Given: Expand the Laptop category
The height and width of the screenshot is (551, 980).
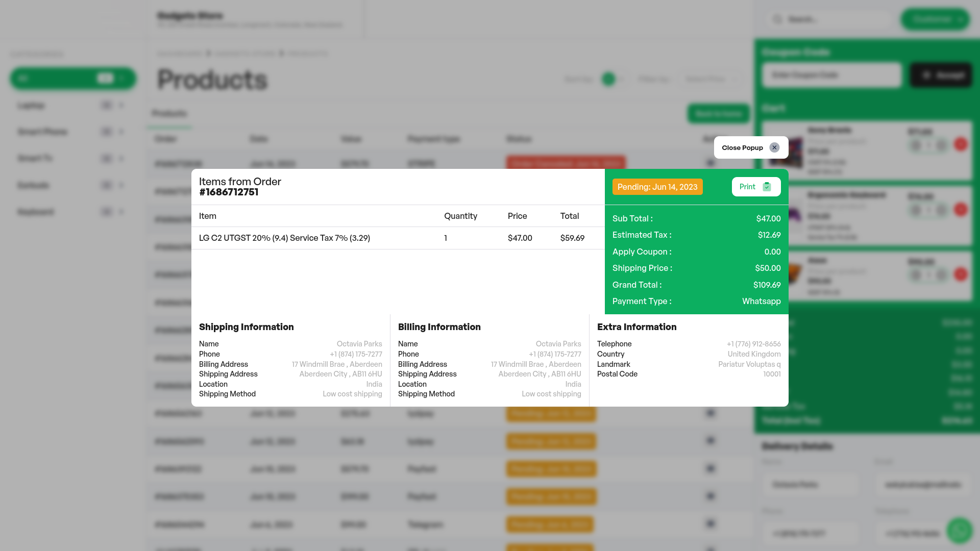Looking at the screenshot, I should (121, 106).
